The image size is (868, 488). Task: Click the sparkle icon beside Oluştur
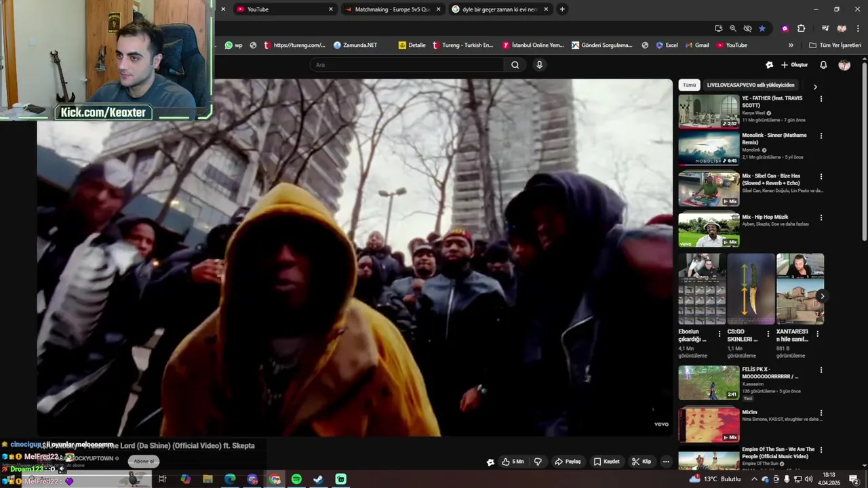(769, 65)
